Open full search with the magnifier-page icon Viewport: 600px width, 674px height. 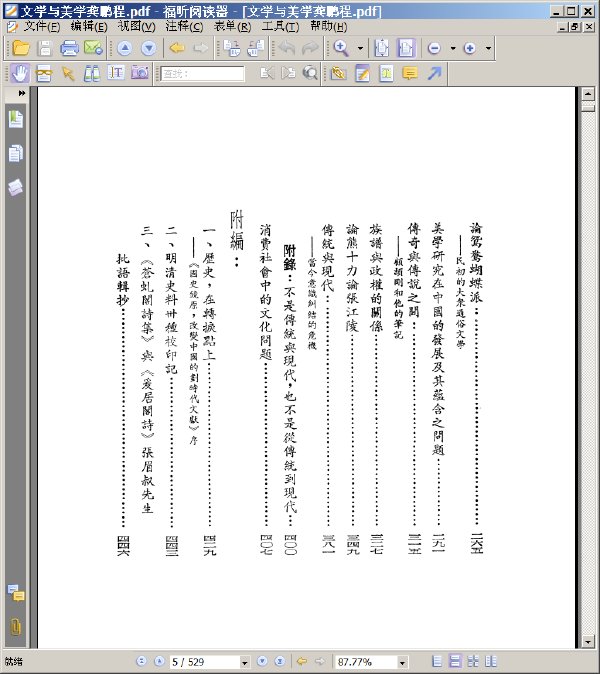click(x=310, y=73)
